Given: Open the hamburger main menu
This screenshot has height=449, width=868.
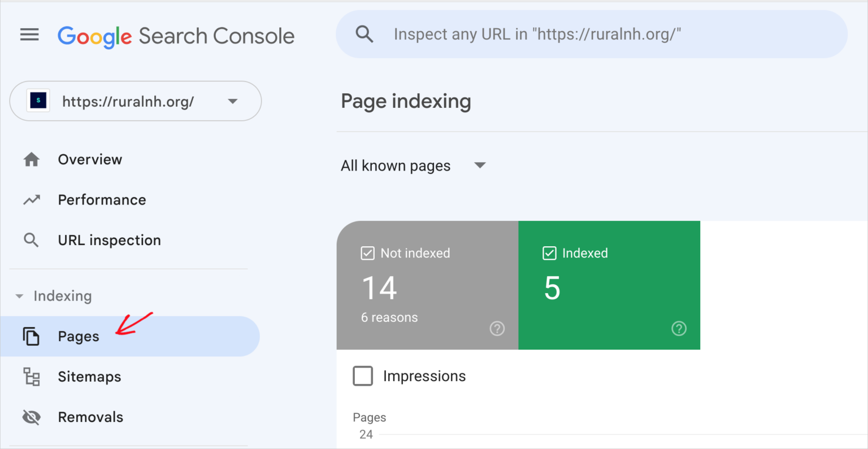Looking at the screenshot, I should [x=29, y=35].
